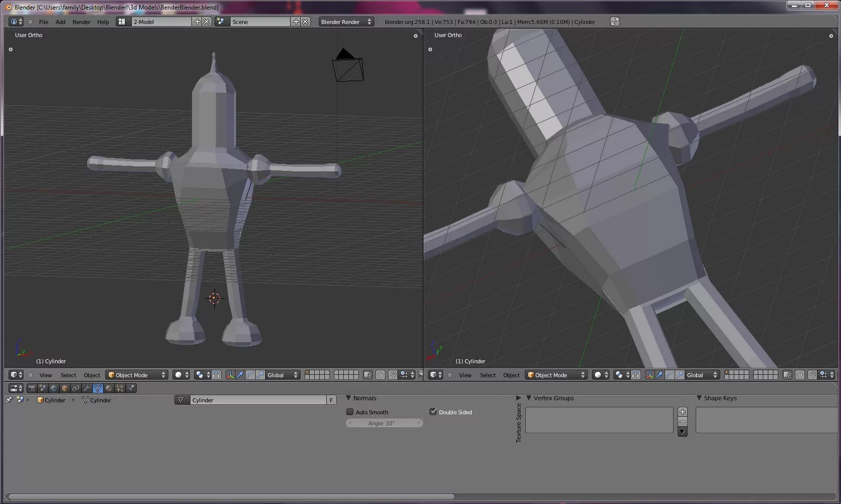The width and height of the screenshot is (841, 504).
Task: Click the pin icon in properties breadcrumb
Action: (x=9, y=400)
